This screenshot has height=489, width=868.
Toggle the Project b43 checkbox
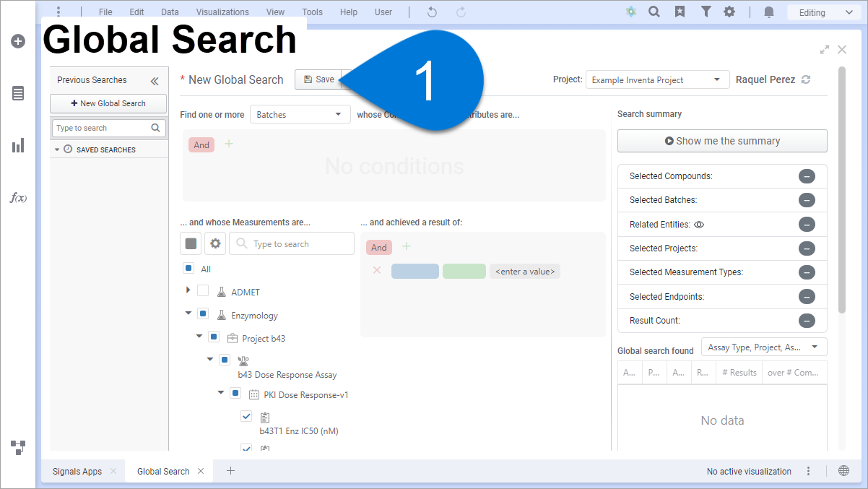point(214,337)
